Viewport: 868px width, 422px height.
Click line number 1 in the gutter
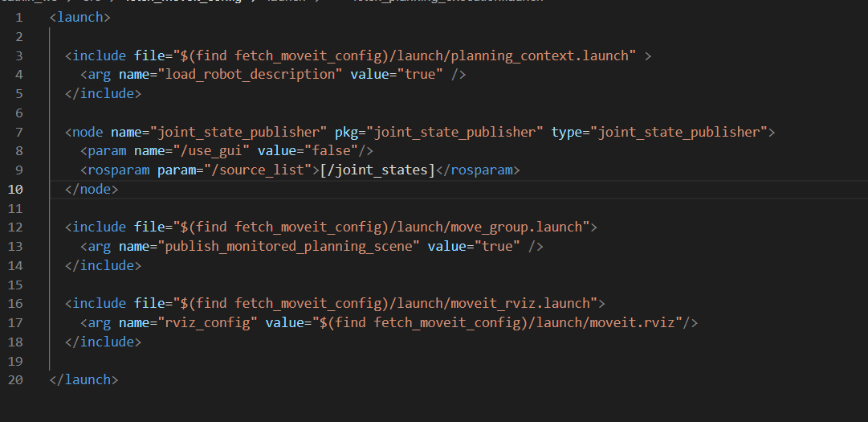coord(18,17)
